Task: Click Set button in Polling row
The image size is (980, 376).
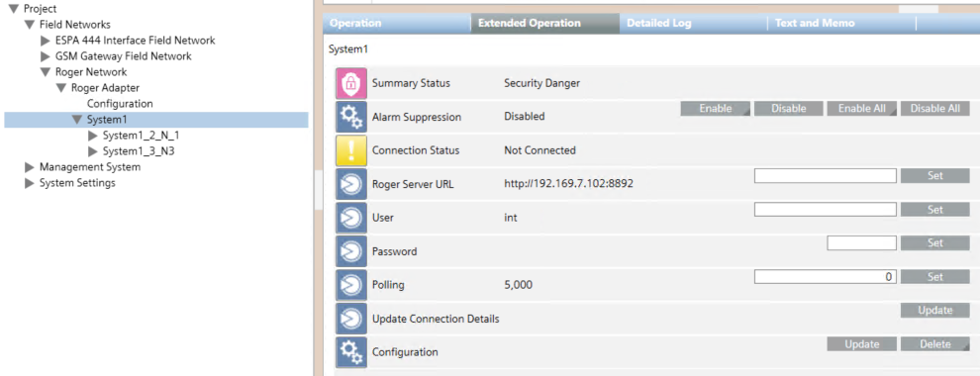Action: (x=935, y=277)
